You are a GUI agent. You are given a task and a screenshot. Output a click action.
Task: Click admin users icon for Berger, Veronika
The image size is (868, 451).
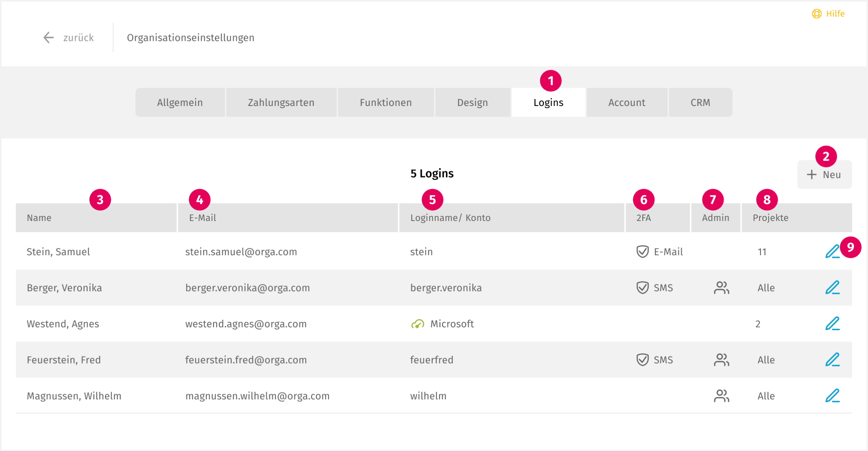pyautogui.click(x=721, y=288)
